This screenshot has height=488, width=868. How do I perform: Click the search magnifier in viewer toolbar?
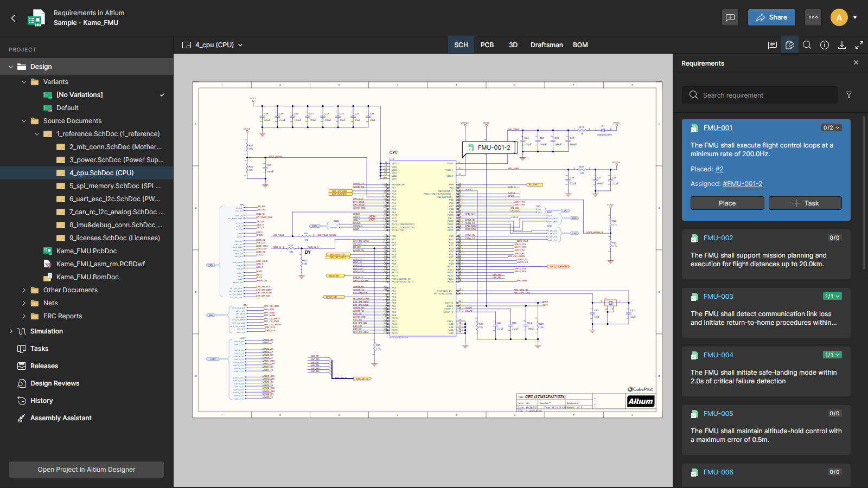807,45
